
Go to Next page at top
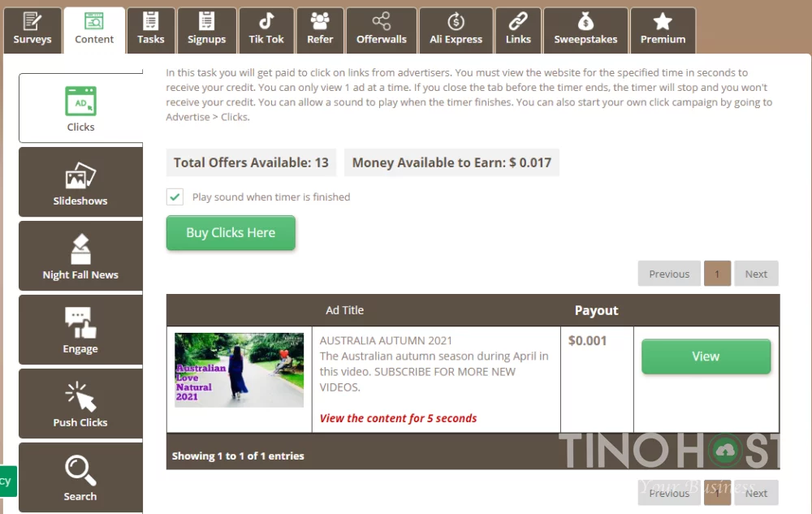[756, 274]
